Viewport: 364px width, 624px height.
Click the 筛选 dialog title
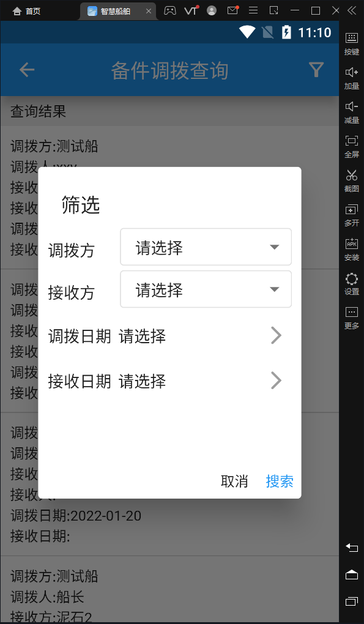pyautogui.click(x=81, y=206)
